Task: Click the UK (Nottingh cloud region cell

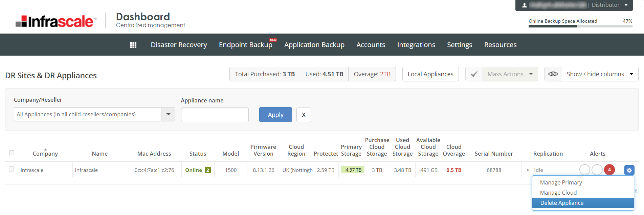Action: [297, 170]
